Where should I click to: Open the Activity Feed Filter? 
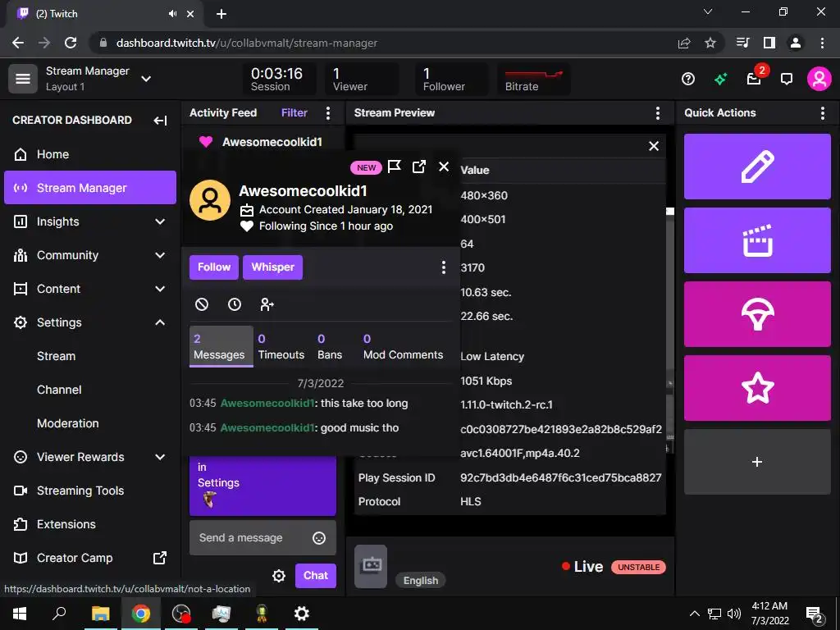(x=294, y=113)
